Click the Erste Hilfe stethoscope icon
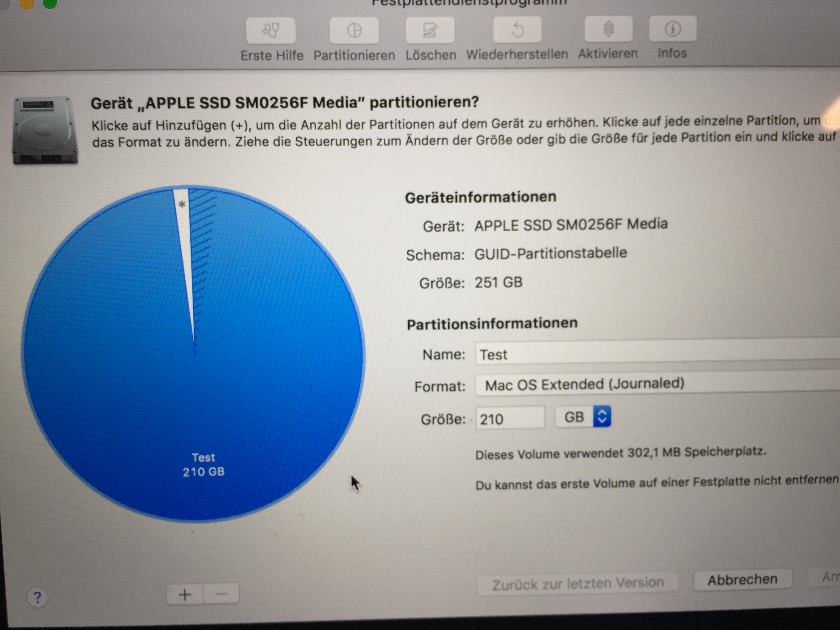This screenshot has width=840, height=630. [271, 30]
